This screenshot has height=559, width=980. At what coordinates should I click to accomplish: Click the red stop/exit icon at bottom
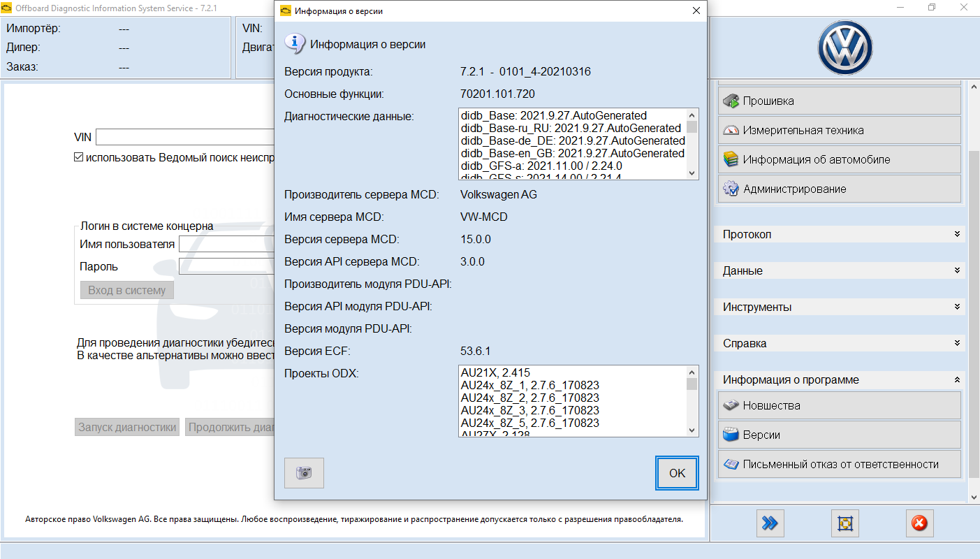click(x=919, y=523)
